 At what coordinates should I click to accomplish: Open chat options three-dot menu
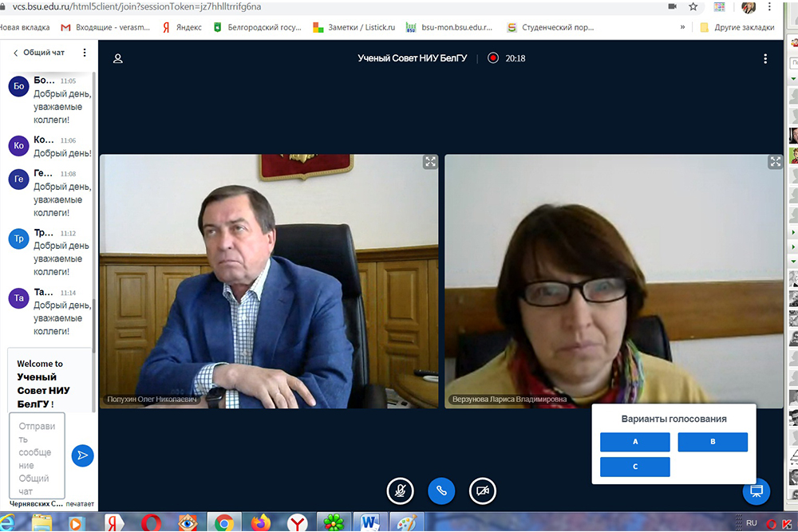(85, 53)
